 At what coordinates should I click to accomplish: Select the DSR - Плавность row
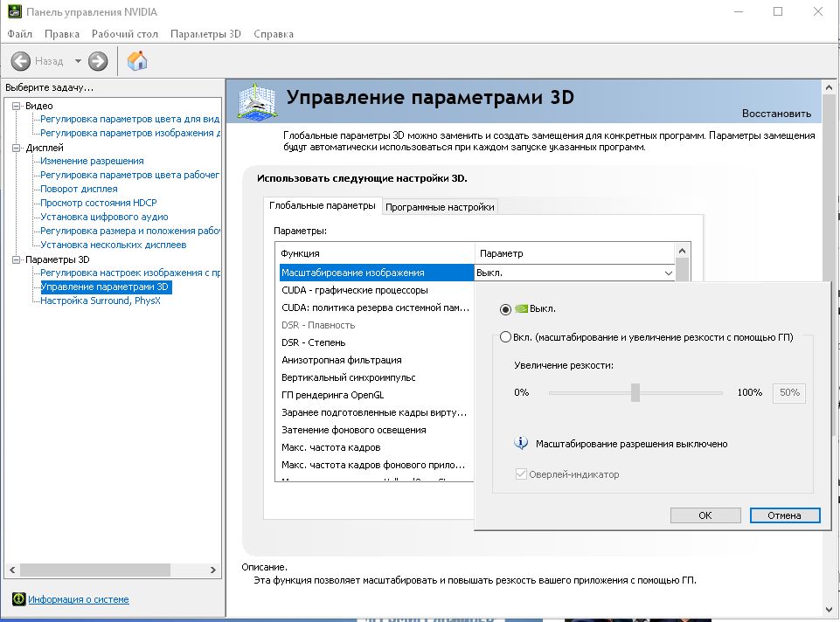click(377, 325)
